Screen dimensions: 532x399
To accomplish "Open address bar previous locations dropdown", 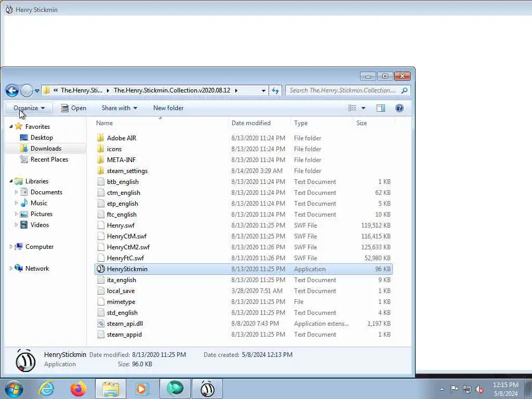I will [x=263, y=90].
